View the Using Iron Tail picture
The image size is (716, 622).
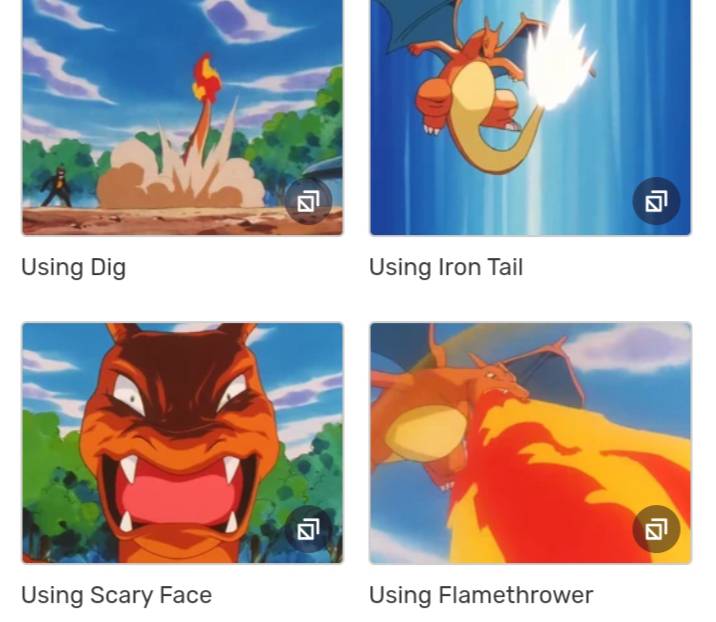point(531,117)
